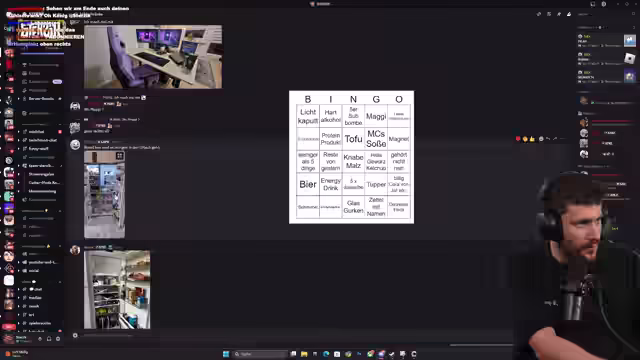The width and height of the screenshot is (640, 360).
Task: Select the Bier bingo cell
Action: pyautogui.click(x=308, y=184)
